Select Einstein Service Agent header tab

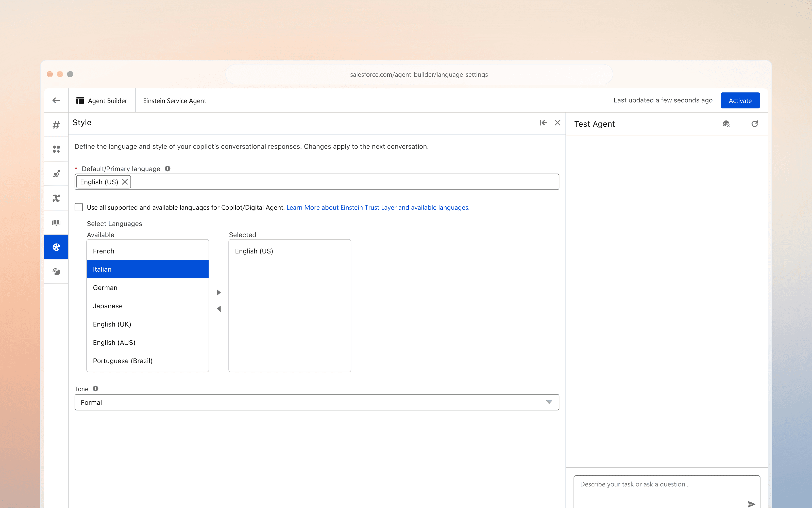click(175, 101)
